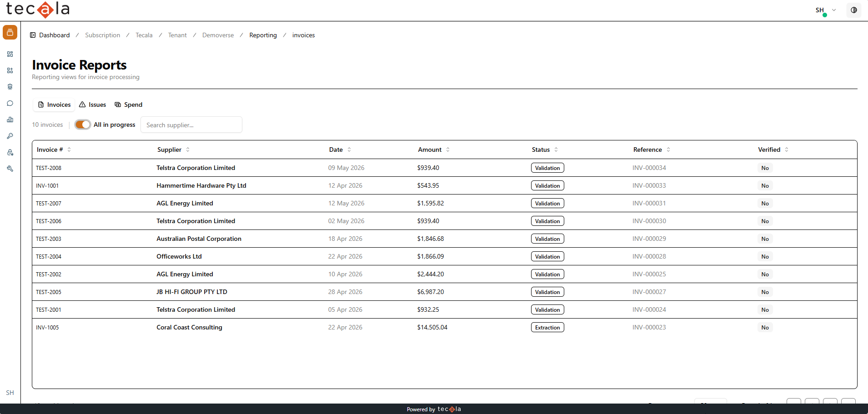Image resolution: width=868 pixels, height=414 pixels.
Task: Go to Tenant breadcrumb
Action: click(x=177, y=35)
